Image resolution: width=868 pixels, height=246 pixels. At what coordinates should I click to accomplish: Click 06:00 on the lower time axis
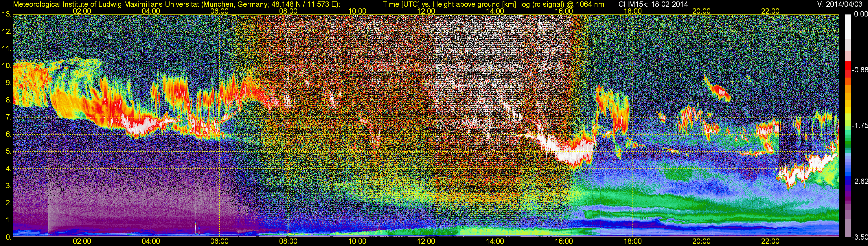[219, 242]
